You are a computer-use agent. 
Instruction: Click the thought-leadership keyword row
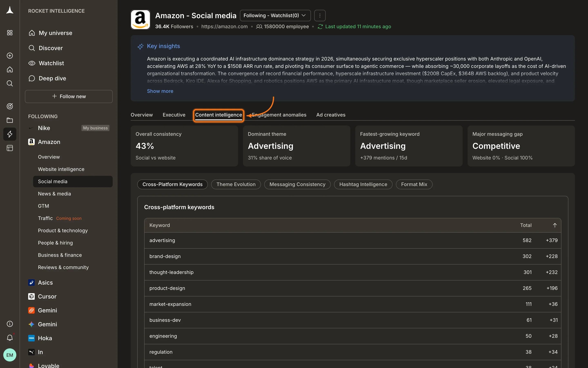pyautogui.click(x=353, y=272)
